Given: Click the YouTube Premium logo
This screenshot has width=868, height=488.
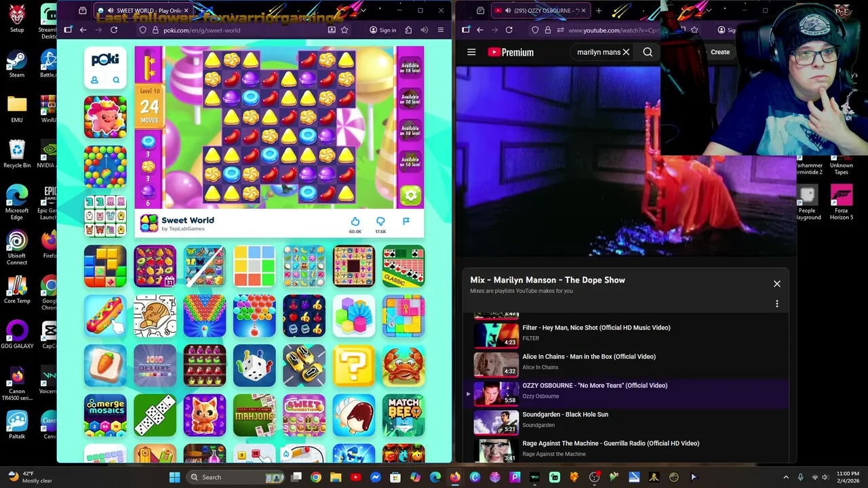Looking at the screenshot, I should [511, 52].
